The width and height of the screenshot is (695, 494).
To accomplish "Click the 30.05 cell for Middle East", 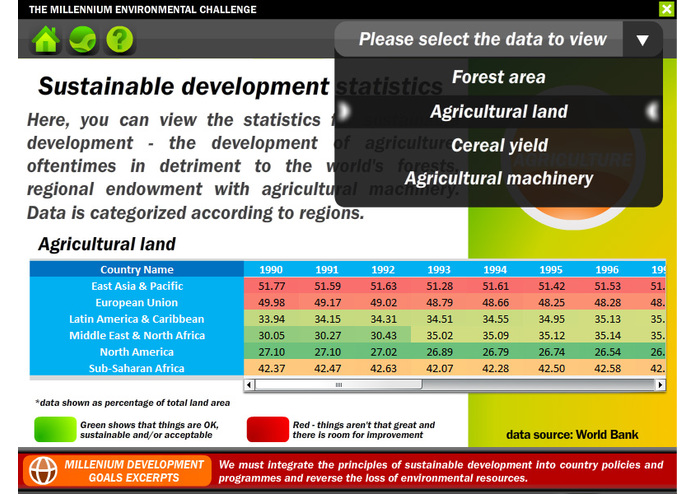I will point(272,335).
